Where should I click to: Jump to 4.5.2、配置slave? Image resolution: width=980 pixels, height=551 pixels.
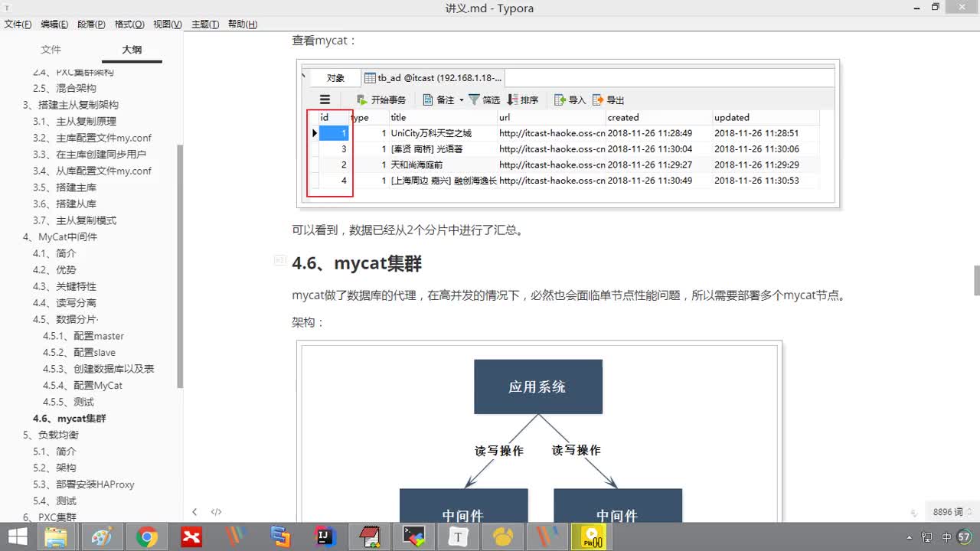tap(79, 352)
